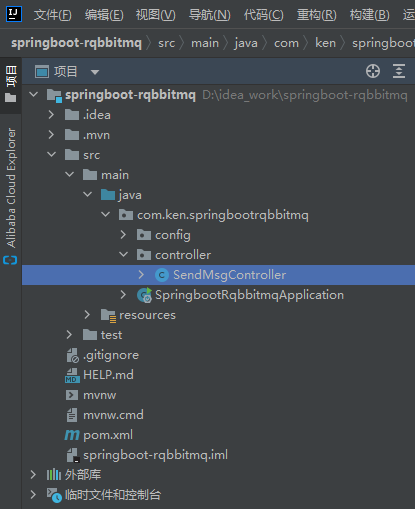Click the .gitignore file icon
Screen dimensions: 415x509
(x=72, y=355)
